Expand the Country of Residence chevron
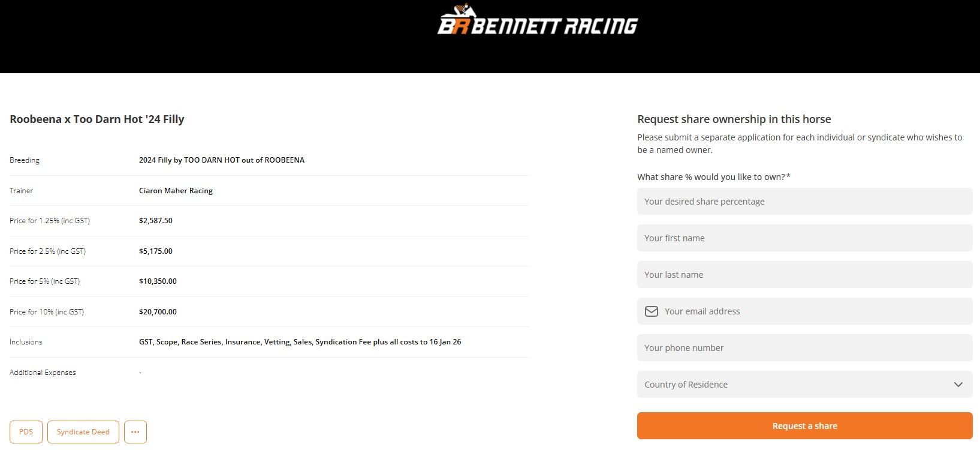 click(958, 385)
